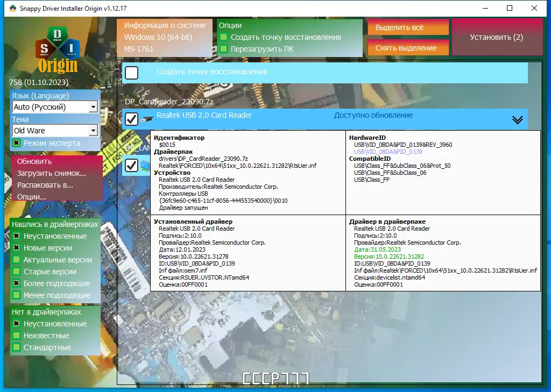Image resolution: width=551 pixels, height=392 pixels.
Task: Enable 'Менее подходящие' filter
Action: 16,295
